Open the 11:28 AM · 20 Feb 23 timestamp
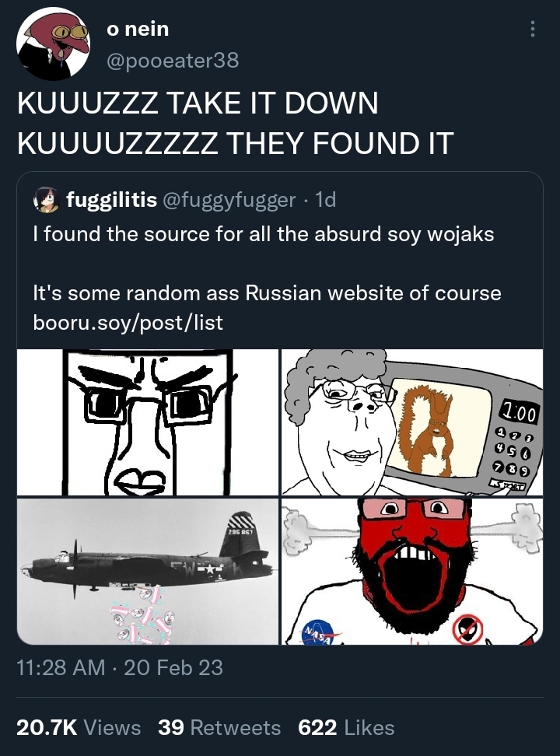The height and width of the screenshot is (756, 560). [120, 668]
